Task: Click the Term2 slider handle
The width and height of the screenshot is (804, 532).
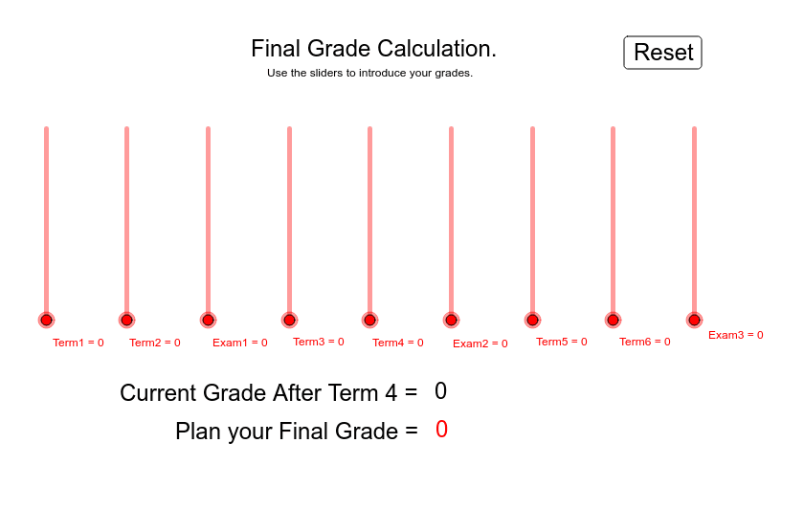Action: tap(126, 321)
